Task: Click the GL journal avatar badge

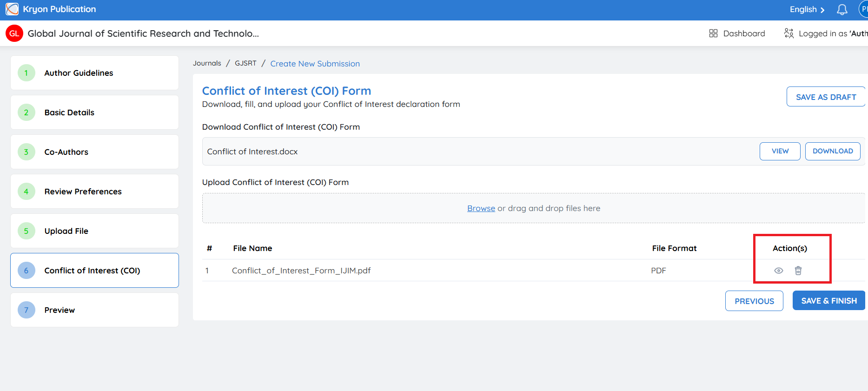Action: coord(14,33)
